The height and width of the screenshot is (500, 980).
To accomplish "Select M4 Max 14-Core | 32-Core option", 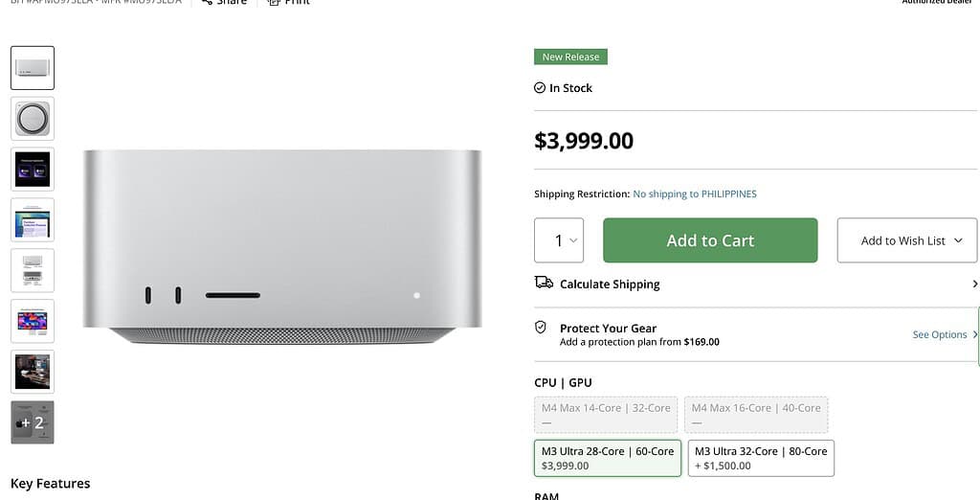I will pyautogui.click(x=606, y=414).
